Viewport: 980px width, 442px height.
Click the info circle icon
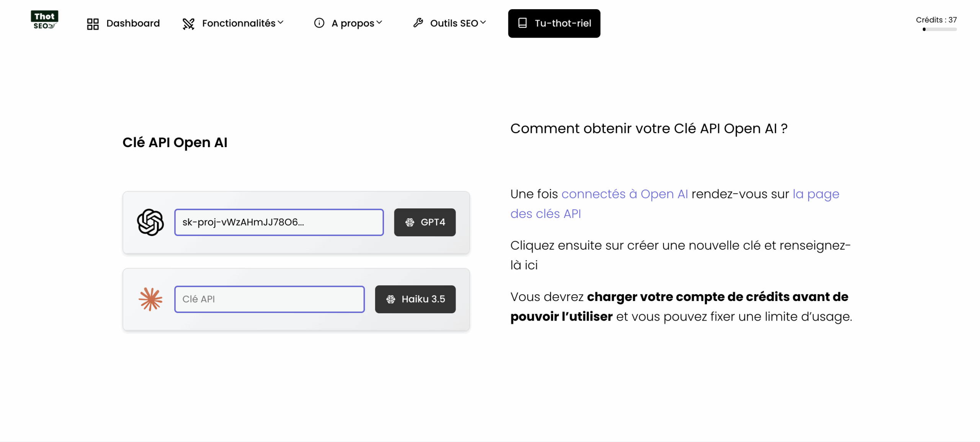pyautogui.click(x=319, y=23)
